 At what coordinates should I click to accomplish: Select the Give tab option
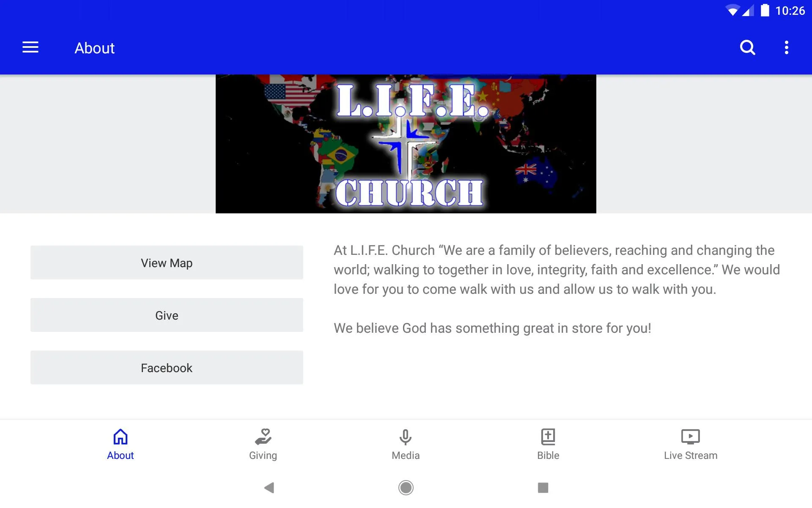(167, 315)
